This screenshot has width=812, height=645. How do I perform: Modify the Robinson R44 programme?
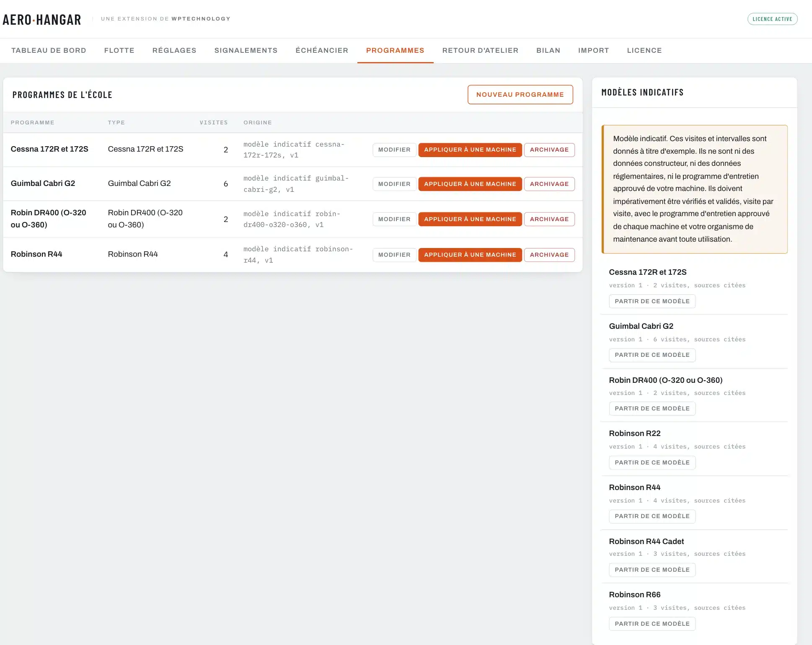pyautogui.click(x=394, y=255)
